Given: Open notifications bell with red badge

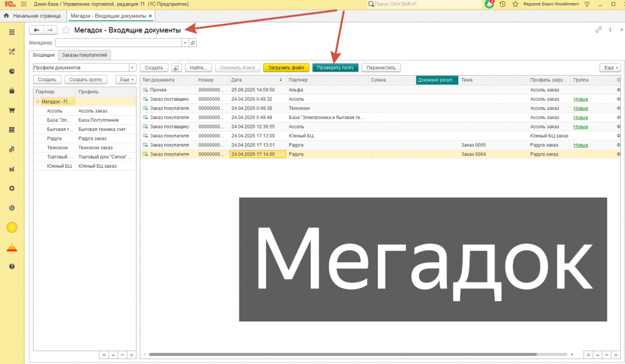Looking at the screenshot, I should click(490, 4).
